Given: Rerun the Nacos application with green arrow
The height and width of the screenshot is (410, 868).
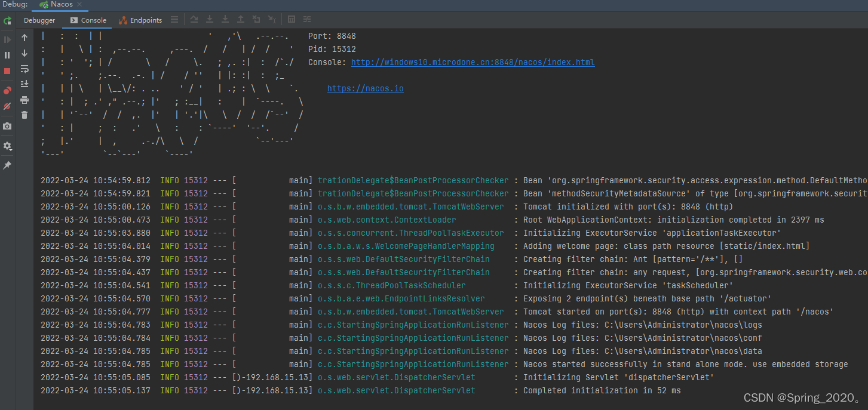Looking at the screenshot, I should coord(8,21).
